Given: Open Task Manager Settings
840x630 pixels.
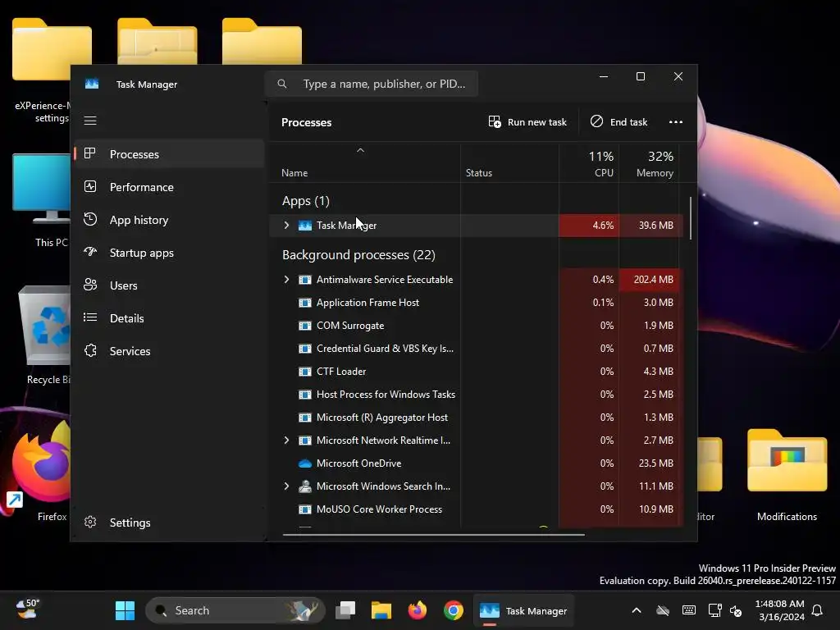Looking at the screenshot, I should pyautogui.click(x=169, y=523).
